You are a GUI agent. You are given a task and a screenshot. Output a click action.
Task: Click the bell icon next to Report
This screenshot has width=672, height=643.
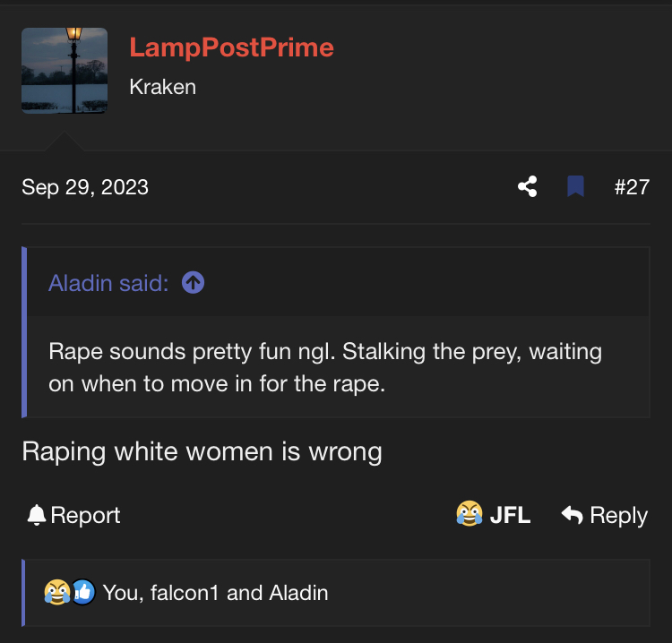(x=37, y=514)
